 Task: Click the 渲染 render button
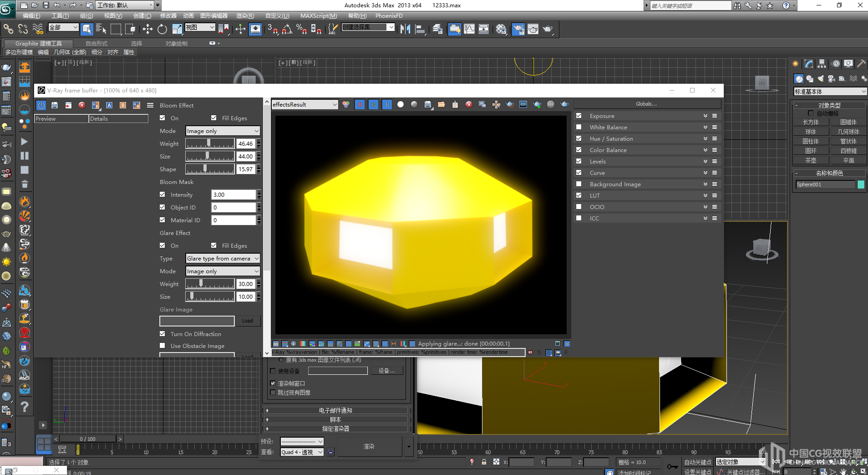click(x=369, y=446)
